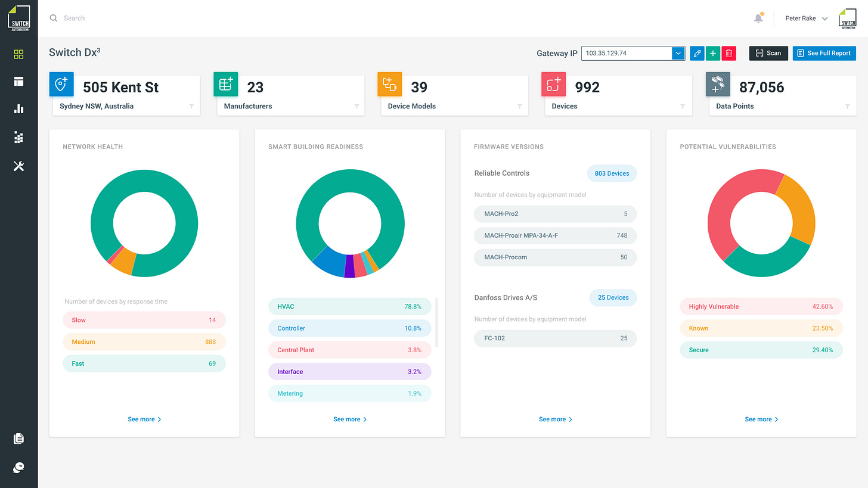Click See Full Report button
Viewport: 868px width, 488px height.
824,53
